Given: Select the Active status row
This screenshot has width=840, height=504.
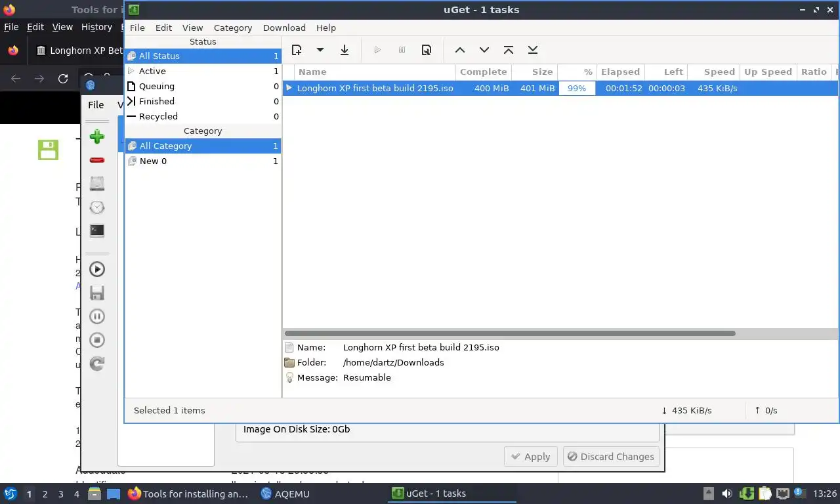Looking at the screenshot, I should tap(203, 71).
